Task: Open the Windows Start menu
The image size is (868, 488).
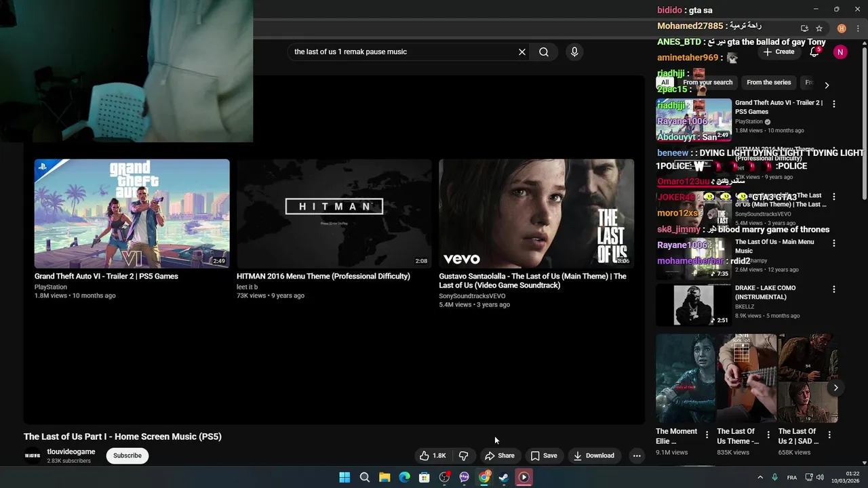Action: (x=344, y=477)
